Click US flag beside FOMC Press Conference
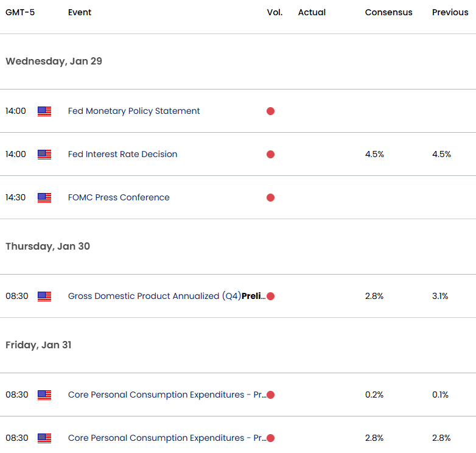Screen dimensions: 476x453 pos(44,198)
